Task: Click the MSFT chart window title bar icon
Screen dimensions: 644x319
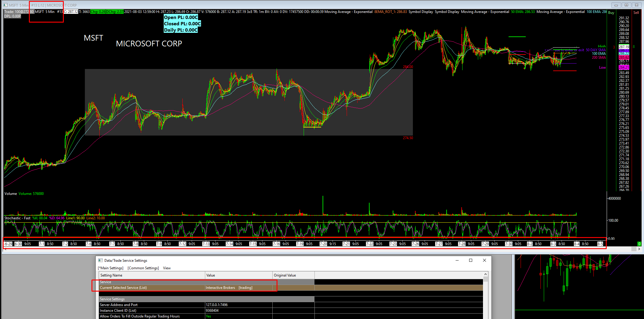Action: (5, 5)
